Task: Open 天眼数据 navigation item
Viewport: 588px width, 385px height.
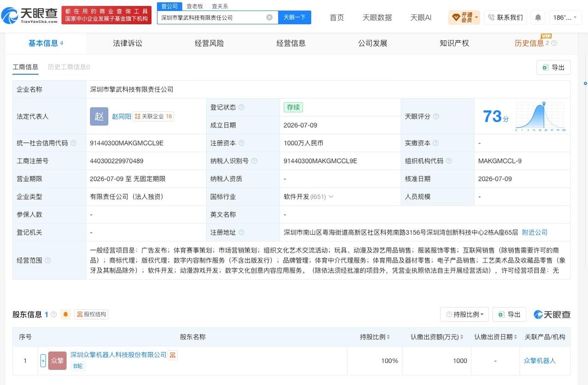Action: pyautogui.click(x=377, y=17)
